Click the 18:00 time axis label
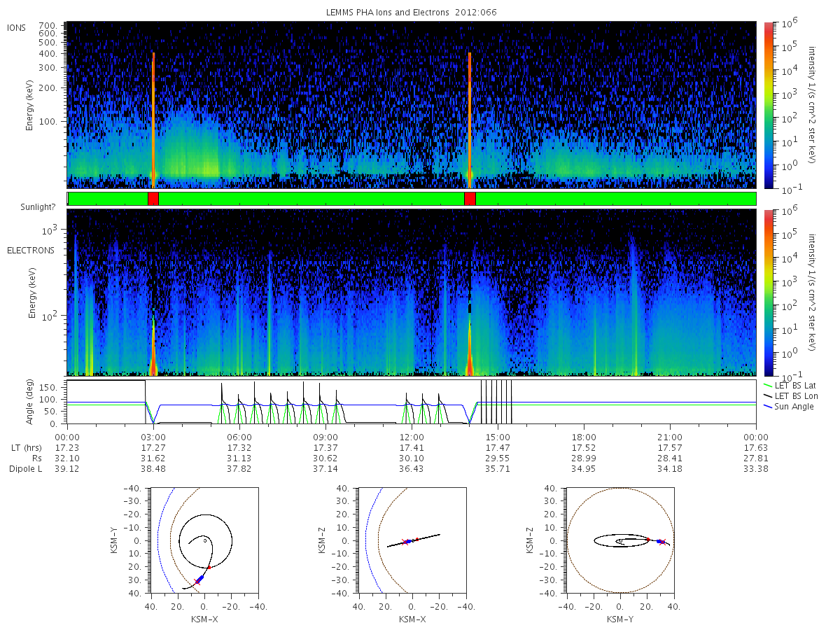 coord(584,436)
